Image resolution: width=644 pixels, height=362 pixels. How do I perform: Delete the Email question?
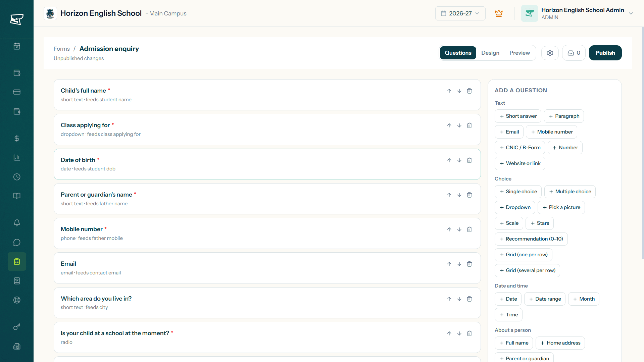[469, 264]
